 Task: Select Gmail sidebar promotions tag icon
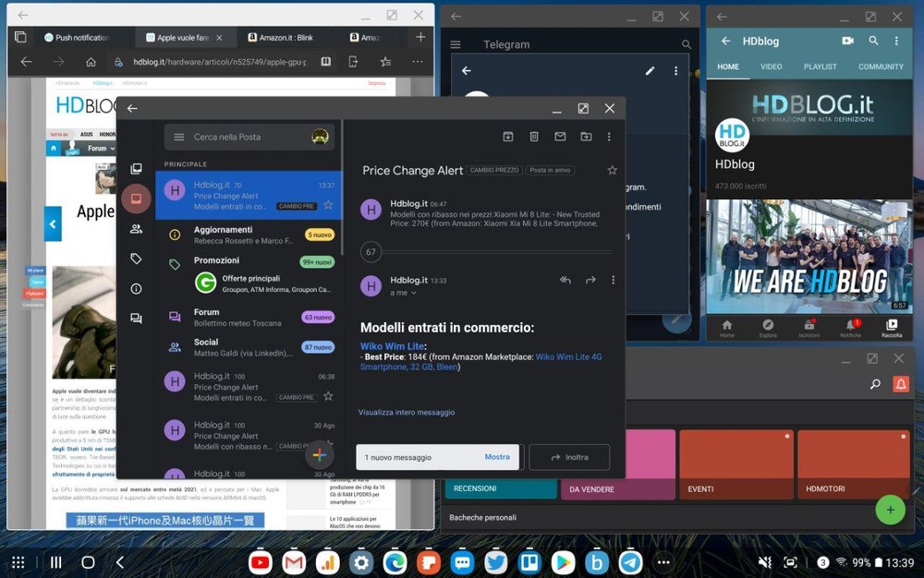[x=136, y=259]
